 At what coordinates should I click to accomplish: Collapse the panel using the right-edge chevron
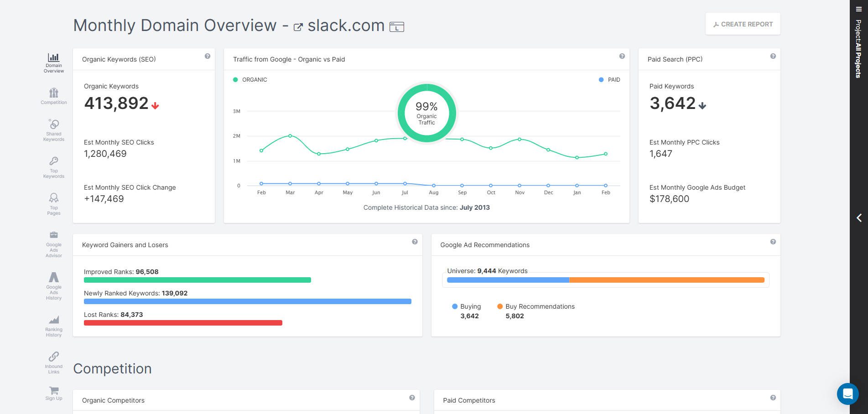click(859, 218)
